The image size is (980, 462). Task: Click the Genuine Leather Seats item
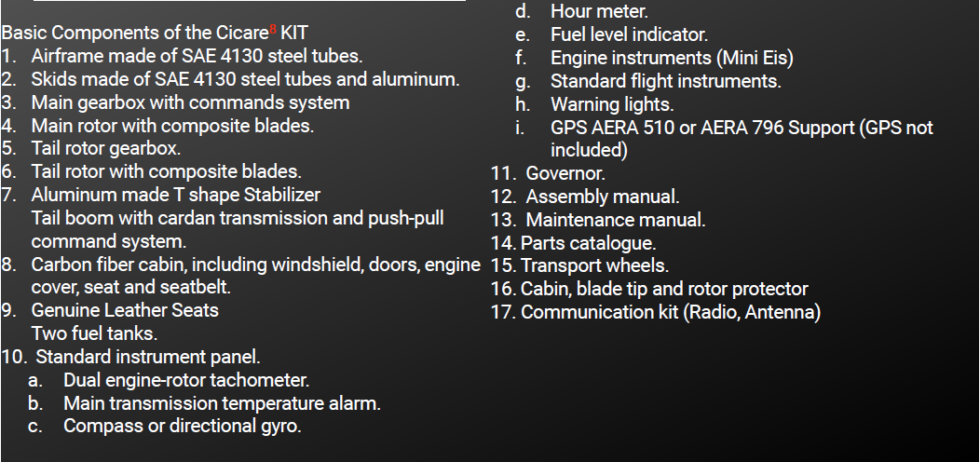coord(125,310)
